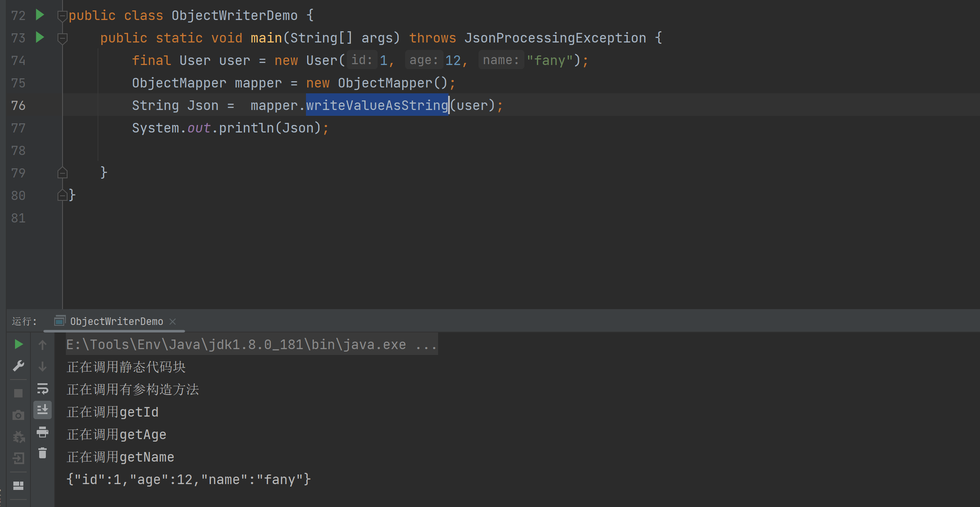Click the restore layout icon
This screenshot has height=507, width=980.
click(18, 486)
